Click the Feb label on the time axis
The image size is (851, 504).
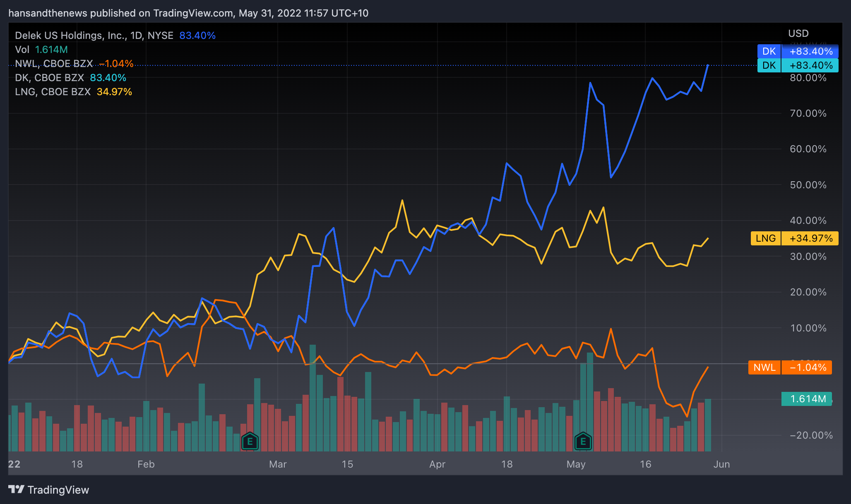pyautogui.click(x=146, y=464)
